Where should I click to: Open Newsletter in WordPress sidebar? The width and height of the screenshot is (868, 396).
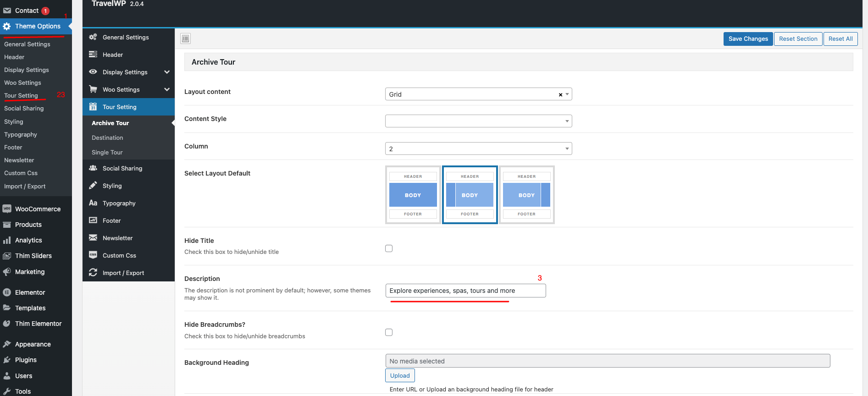[x=19, y=160]
